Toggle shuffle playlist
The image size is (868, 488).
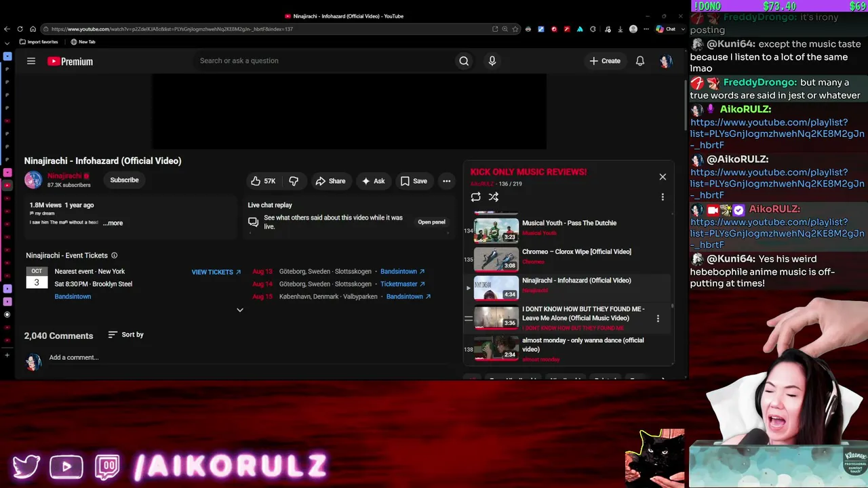(494, 197)
